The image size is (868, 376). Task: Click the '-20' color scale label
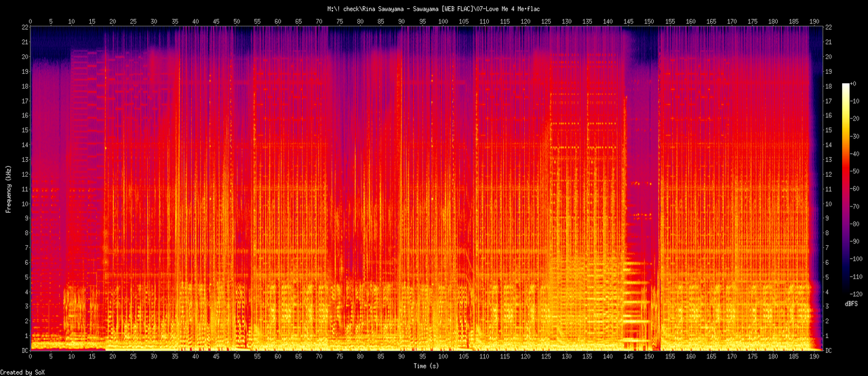[x=856, y=119]
